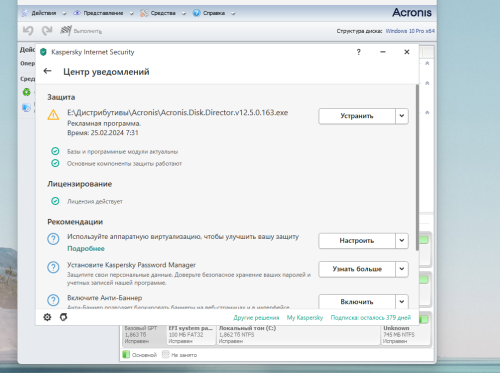Open the Справка menu in Acronis
500x373 pixels.
214,13
